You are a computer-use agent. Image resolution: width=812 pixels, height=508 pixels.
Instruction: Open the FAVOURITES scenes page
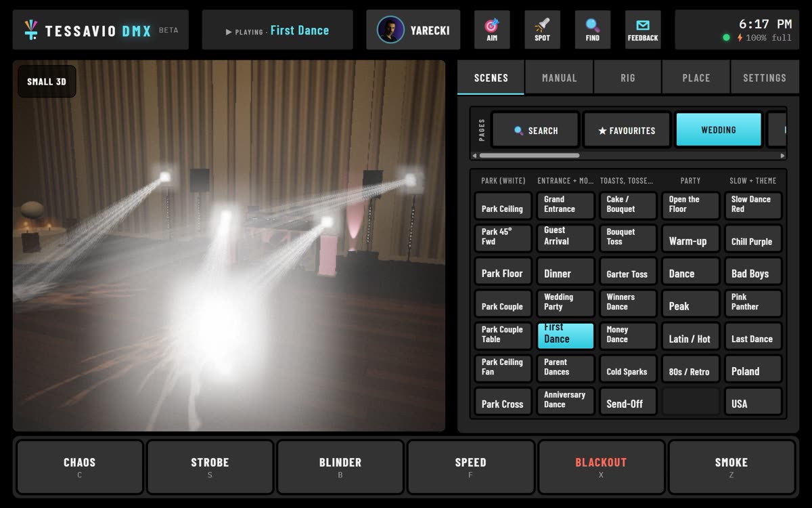(627, 130)
